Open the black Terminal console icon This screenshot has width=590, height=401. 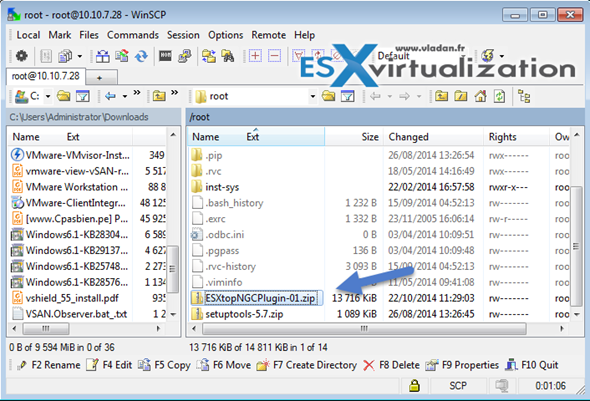pyautogui.click(x=165, y=56)
